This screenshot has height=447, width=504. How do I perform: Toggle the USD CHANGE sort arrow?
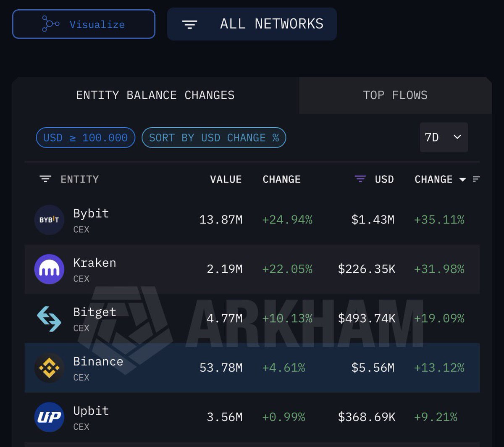462,180
